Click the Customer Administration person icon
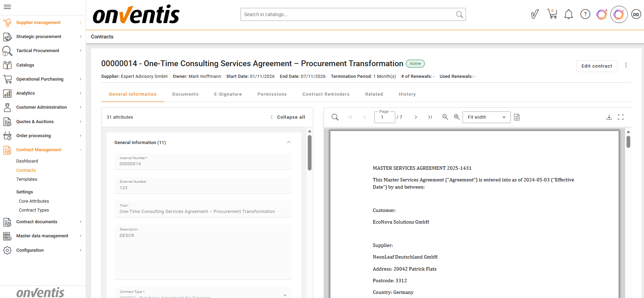Image resolution: width=644 pixels, height=298 pixels. pos(7,107)
